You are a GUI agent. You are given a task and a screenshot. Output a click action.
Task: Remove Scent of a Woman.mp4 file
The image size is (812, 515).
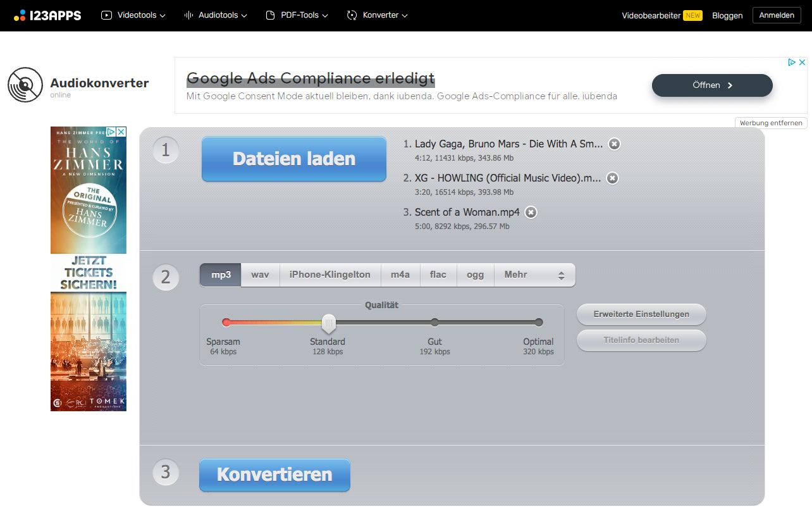point(531,213)
